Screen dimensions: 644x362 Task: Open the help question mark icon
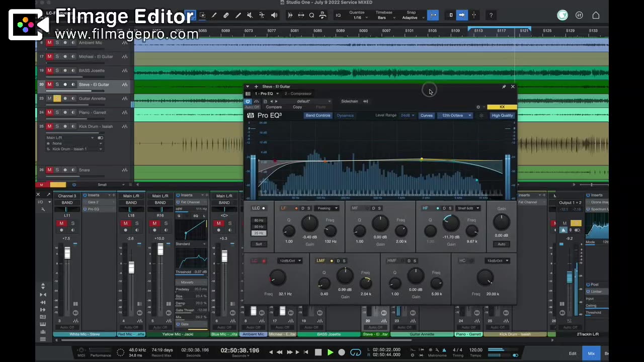[x=491, y=16]
